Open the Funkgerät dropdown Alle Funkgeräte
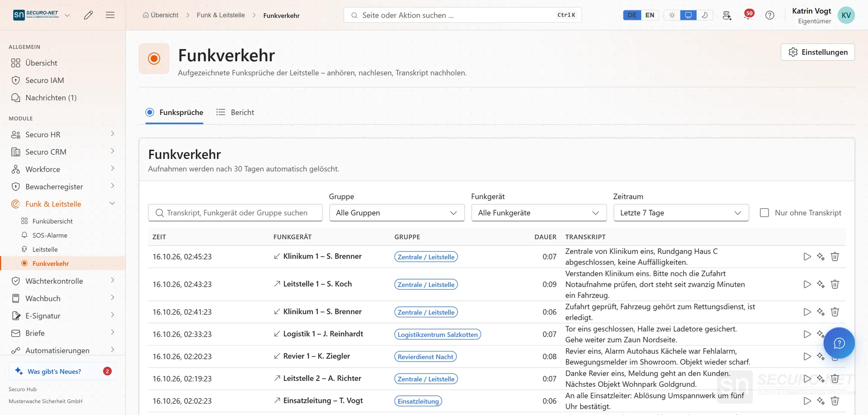The width and height of the screenshot is (868, 415). coord(539,213)
